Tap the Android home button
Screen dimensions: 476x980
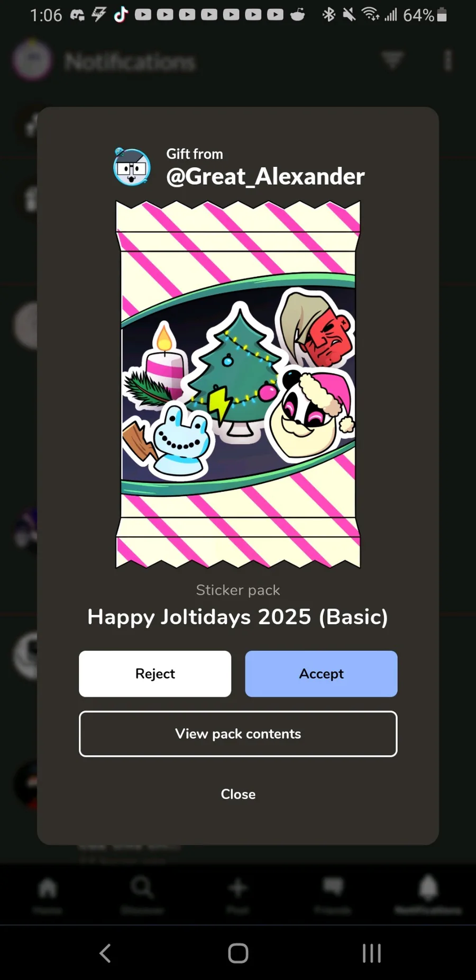click(238, 953)
